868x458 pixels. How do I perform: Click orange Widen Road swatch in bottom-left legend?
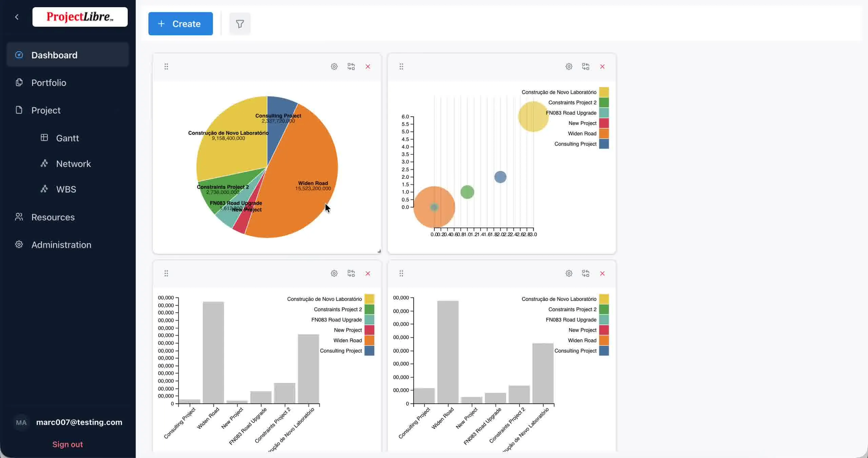click(x=369, y=340)
